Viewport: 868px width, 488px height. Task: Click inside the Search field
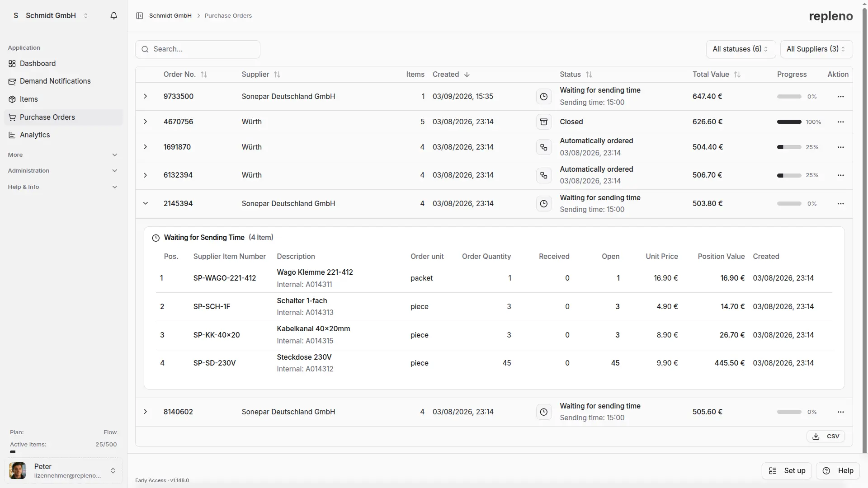click(x=198, y=49)
